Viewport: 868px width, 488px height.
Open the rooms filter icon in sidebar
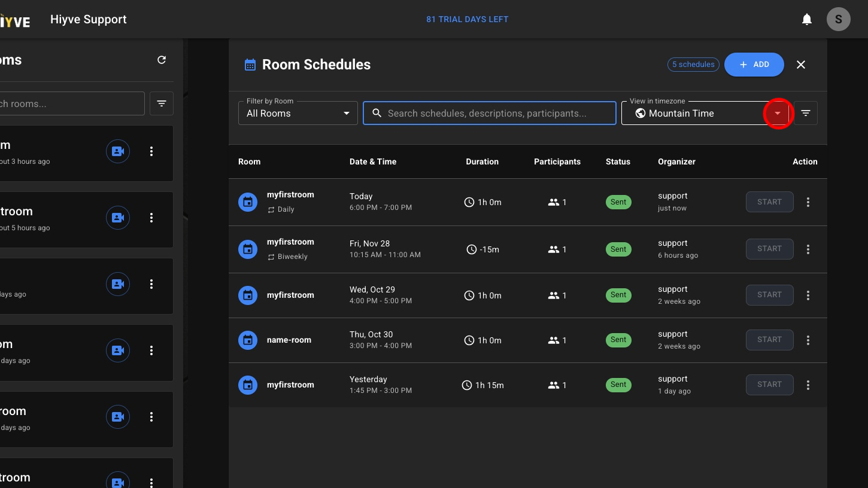coord(162,103)
